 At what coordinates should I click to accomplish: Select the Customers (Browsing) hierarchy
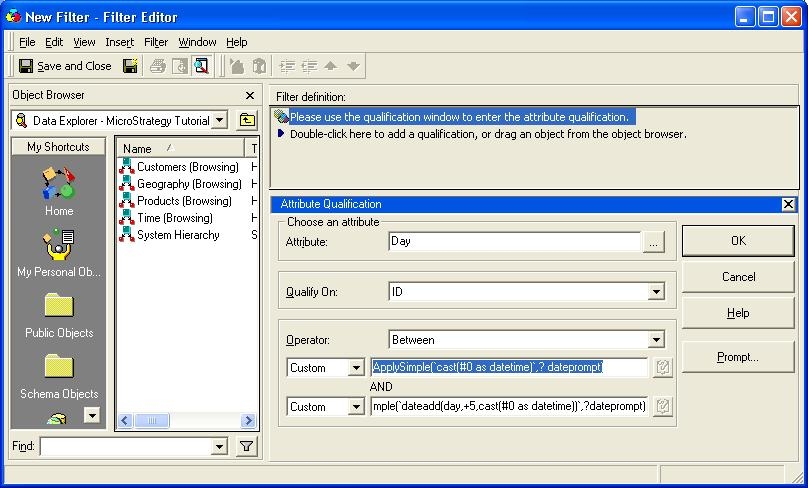[179, 167]
